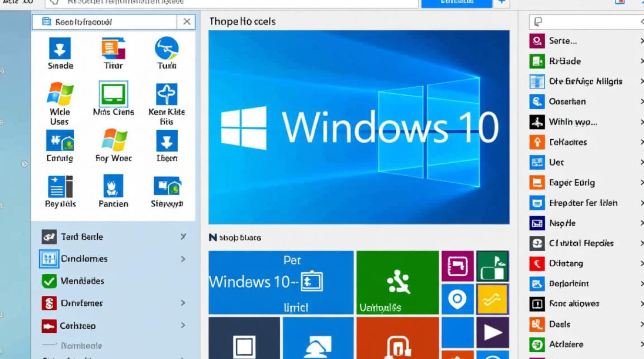644x359 pixels.
Task: Select the green monitor Nms Ciens icon
Action: 113,94
